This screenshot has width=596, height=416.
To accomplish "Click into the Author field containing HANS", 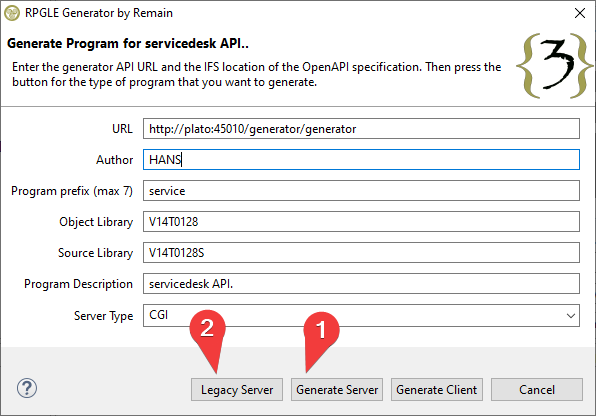I will [x=361, y=159].
